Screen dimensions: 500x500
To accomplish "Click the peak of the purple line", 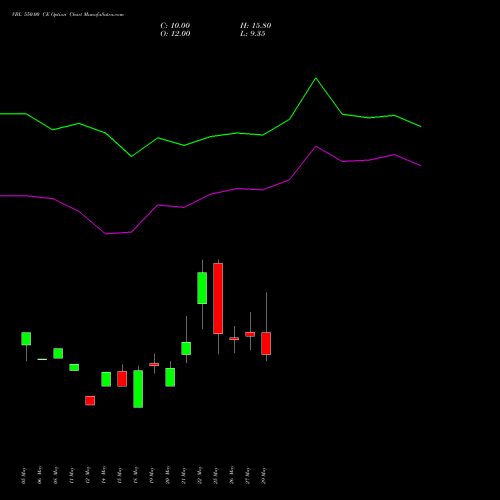I will [316, 146].
